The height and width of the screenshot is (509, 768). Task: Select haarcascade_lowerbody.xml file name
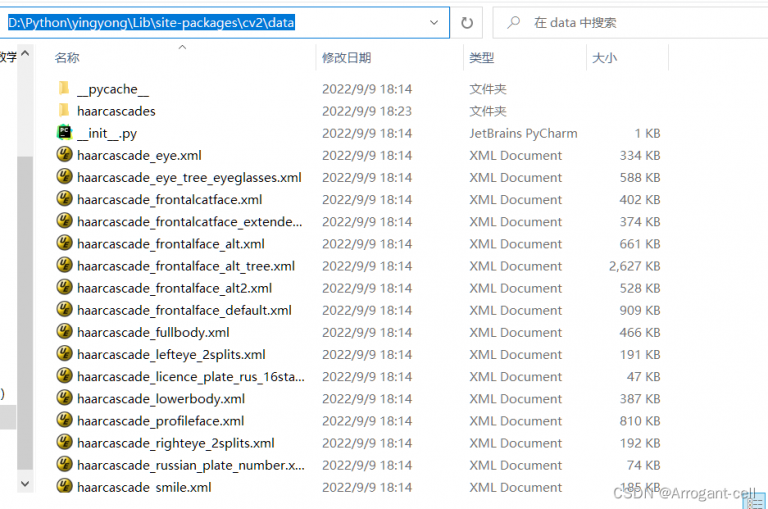coord(160,399)
